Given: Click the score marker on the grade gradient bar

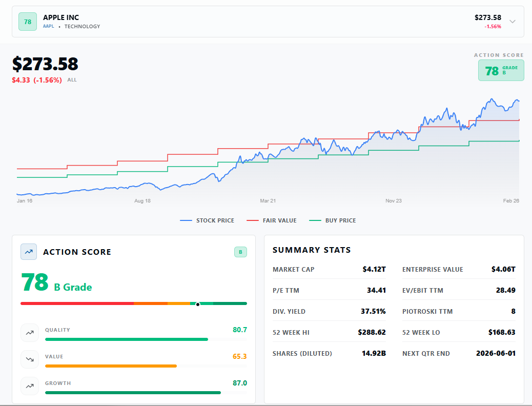Looking at the screenshot, I should [197, 303].
